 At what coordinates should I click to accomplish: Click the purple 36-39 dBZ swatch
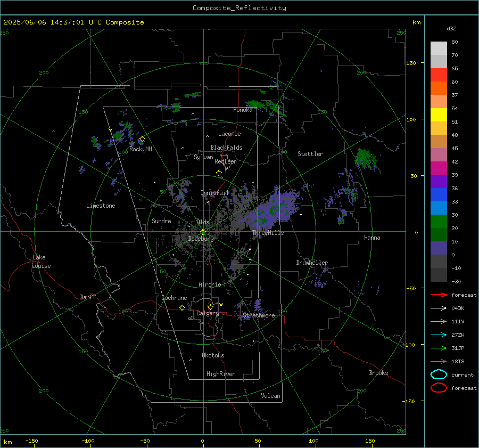[439, 181]
